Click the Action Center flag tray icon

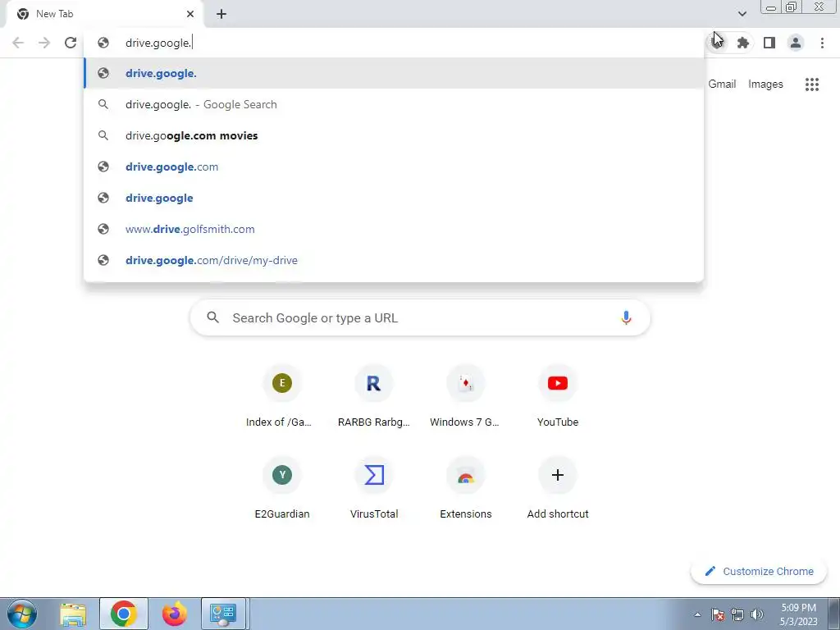(718, 614)
